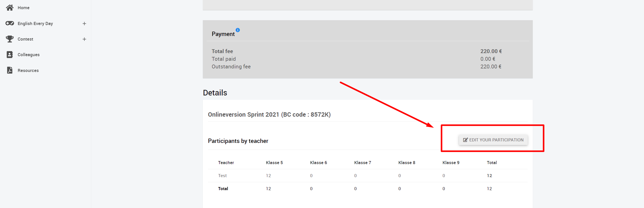Click the Klasse 7 column header
This screenshot has width=644, height=208.
tap(363, 163)
